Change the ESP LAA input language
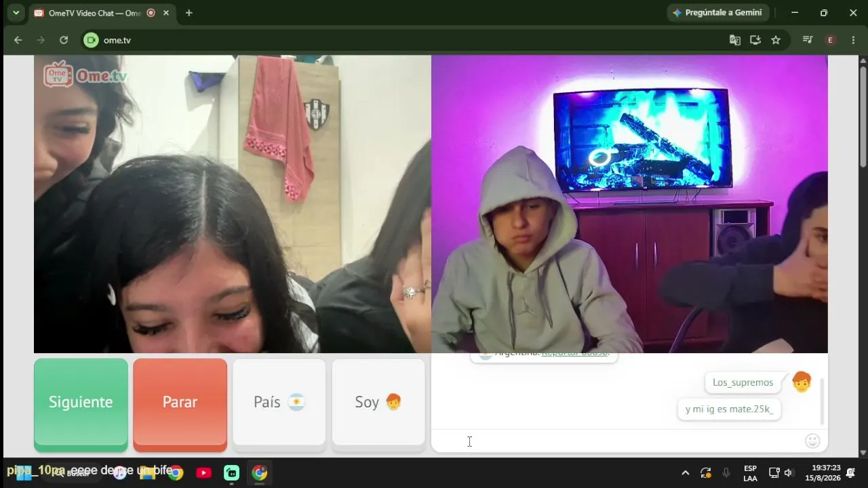Screen dimensions: 868x488 750,473
